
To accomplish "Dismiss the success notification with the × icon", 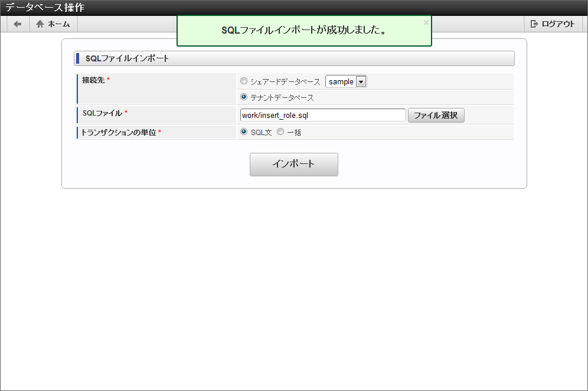I will click(426, 22).
